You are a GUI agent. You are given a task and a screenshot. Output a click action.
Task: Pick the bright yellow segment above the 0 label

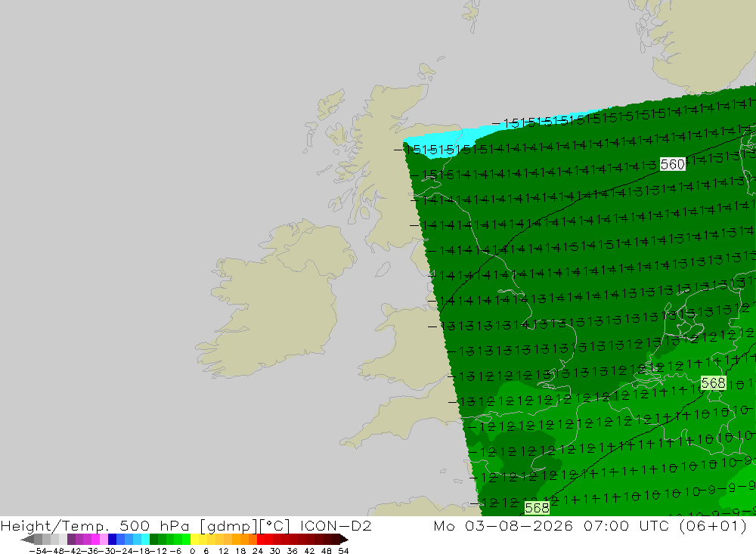click(x=195, y=539)
